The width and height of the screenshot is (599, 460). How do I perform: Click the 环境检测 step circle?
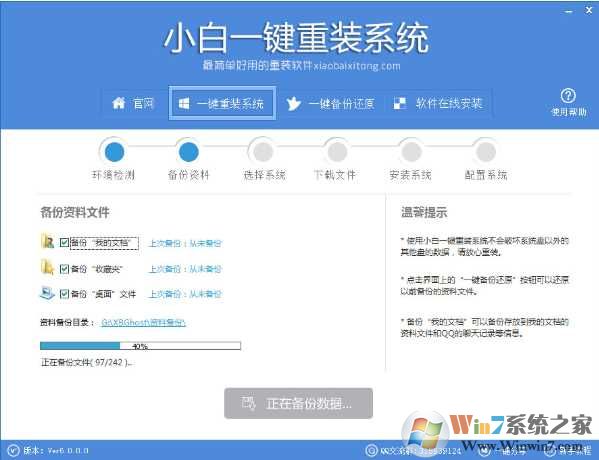click(114, 152)
